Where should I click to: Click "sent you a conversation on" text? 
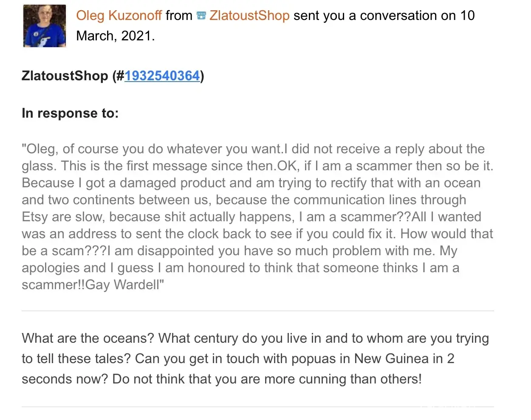[375, 16]
